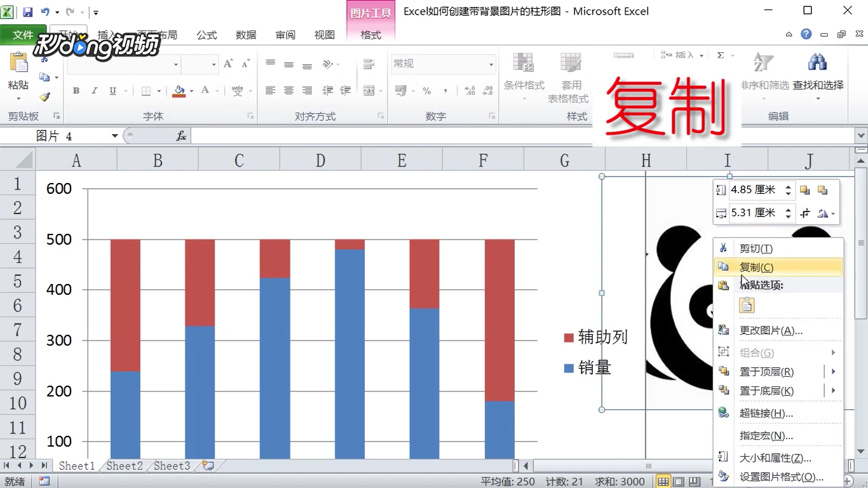Open the 字体 dialog launcher
Image resolution: width=868 pixels, height=488 pixels.
click(x=250, y=116)
